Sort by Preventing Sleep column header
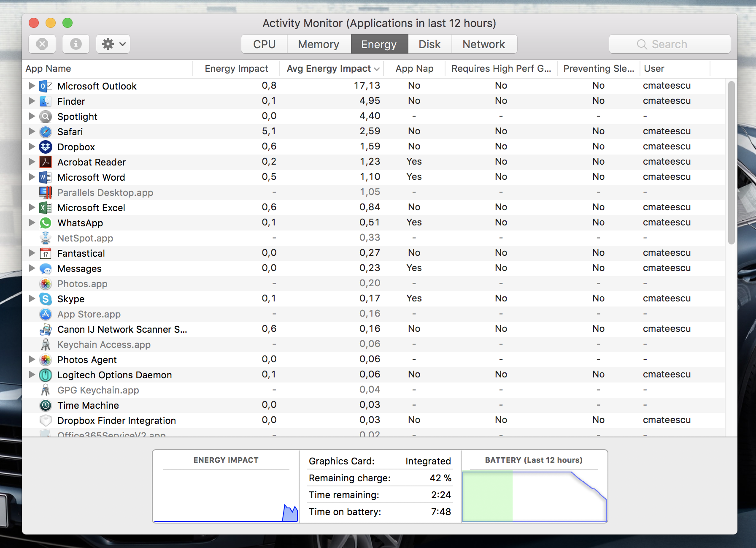The width and height of the screenshot is (756, 548). pos(599,68)
